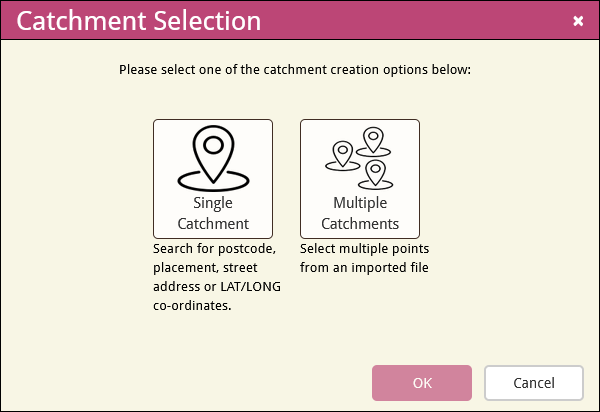Choose the Multiple Catchments option tile

point(360,179)
